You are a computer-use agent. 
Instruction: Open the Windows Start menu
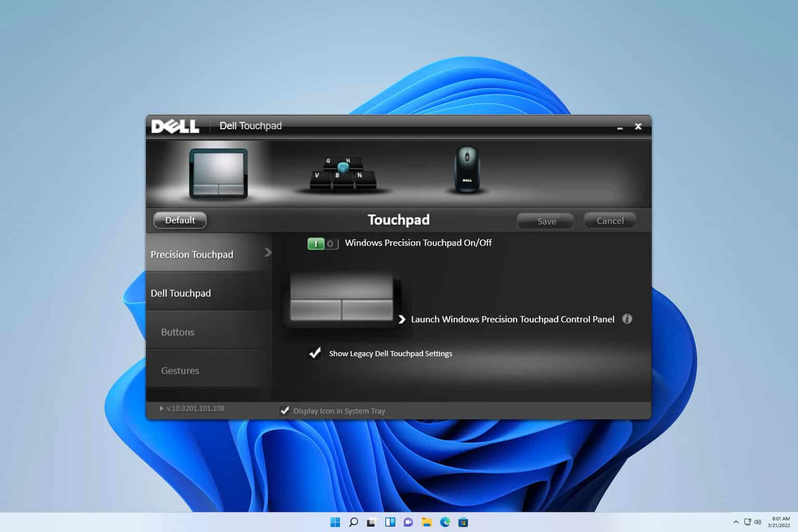[335, 522]
